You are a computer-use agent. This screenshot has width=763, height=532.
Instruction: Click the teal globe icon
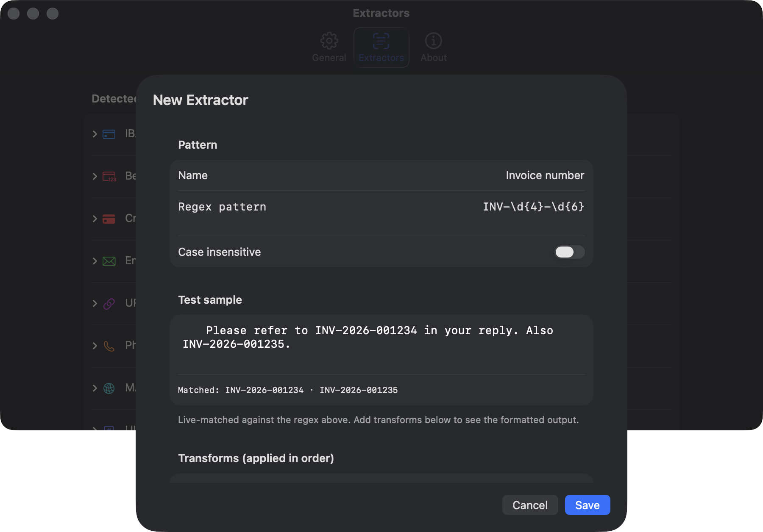tap(109, 388)
